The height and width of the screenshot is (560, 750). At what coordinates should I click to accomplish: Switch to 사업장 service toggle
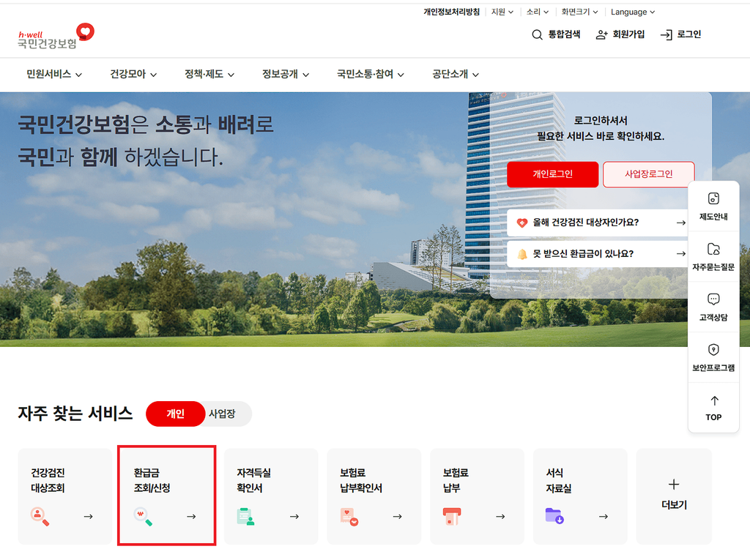223,414
